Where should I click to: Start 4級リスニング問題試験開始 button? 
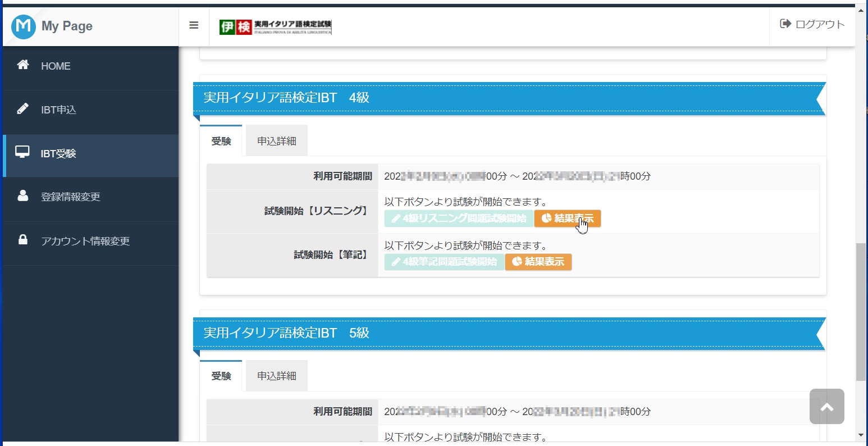point(459,219)
